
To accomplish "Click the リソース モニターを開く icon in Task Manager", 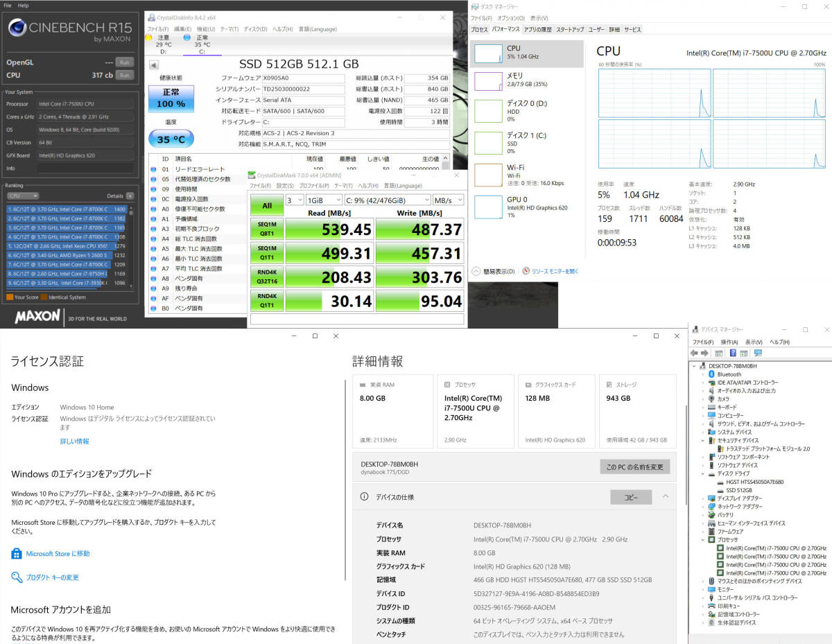I will (526, 271).
